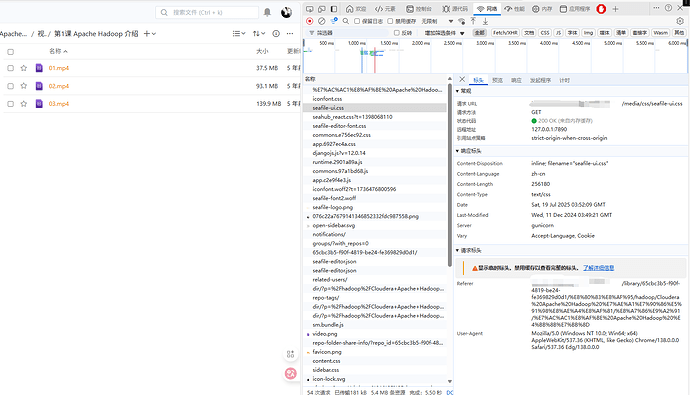Open the view mode dropdown
This screenshot has height=395, width=690.
(239, 33)
